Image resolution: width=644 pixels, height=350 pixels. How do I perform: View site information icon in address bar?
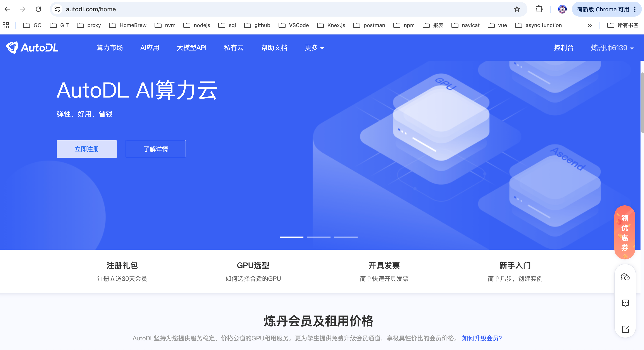click(x=57, y=9)
